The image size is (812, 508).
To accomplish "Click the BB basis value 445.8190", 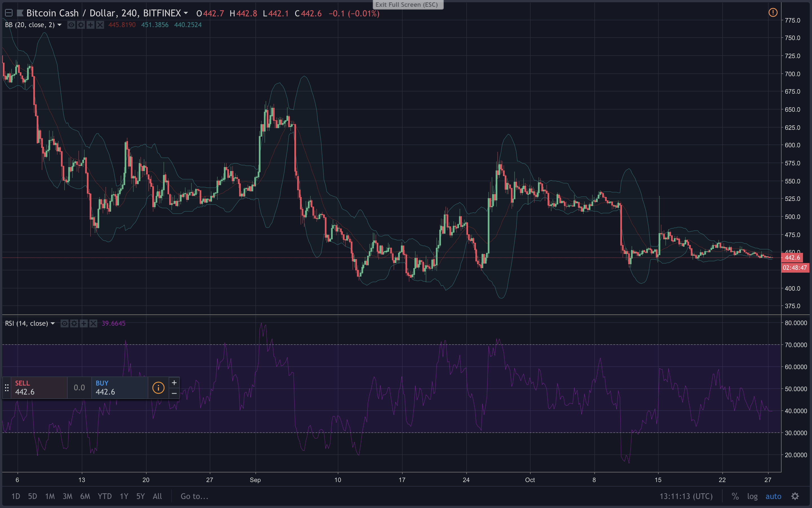I will pos(122,25).
